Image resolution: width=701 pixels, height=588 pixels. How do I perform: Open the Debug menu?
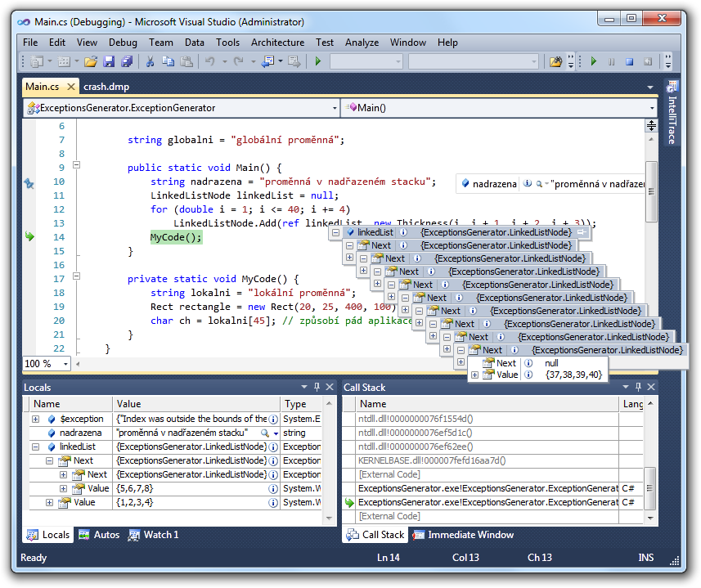tap(123, 43)
